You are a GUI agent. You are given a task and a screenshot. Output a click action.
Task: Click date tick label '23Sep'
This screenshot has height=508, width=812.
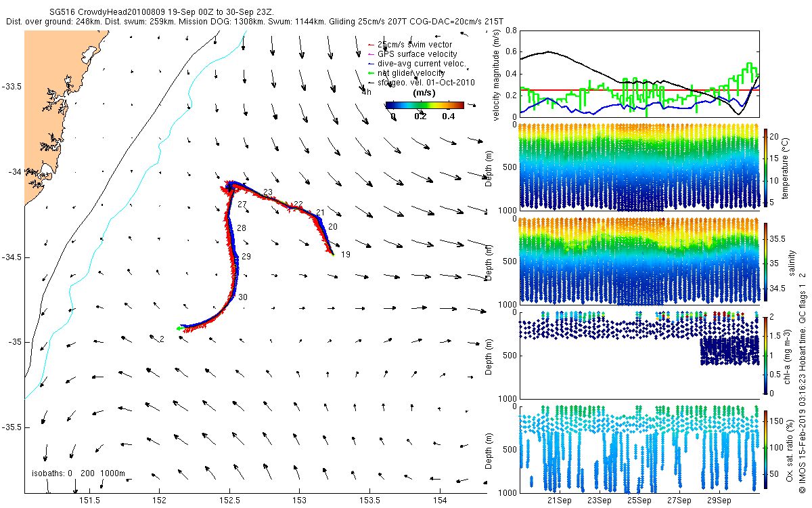(600, 501)
